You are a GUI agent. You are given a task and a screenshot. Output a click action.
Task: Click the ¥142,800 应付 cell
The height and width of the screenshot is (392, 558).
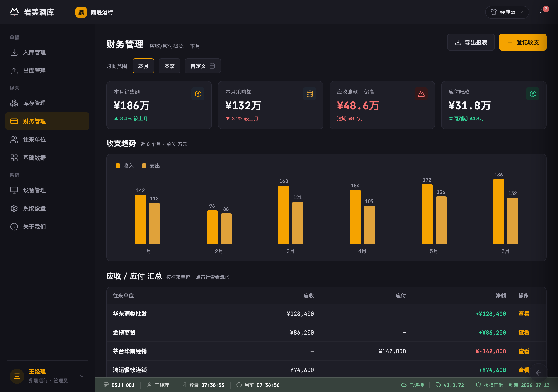[x=392, y=351]
